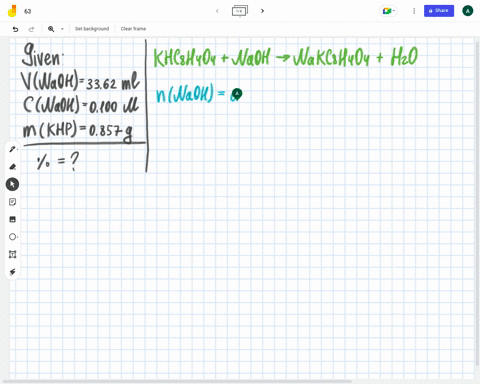The image size is (480, 384).
Task: Add a sticky note
Action: tap(13, 202)
